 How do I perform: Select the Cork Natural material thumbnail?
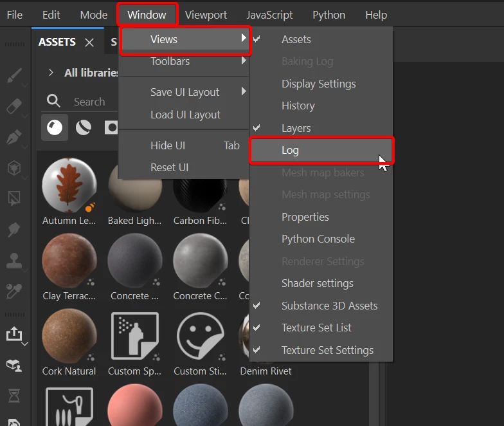pyautogui.click(x=69, y=336)
